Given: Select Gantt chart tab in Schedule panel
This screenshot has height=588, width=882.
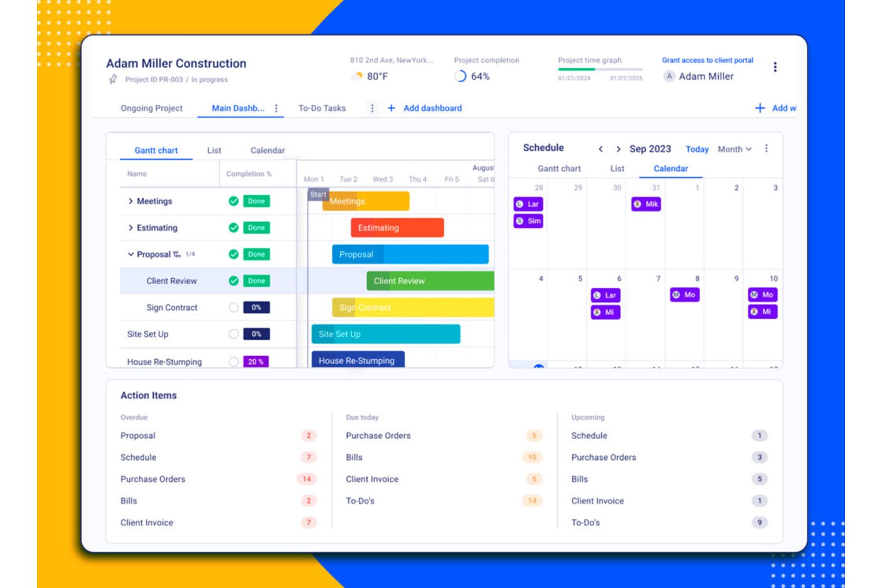Looking at the screenshot, I should (559, 169).
